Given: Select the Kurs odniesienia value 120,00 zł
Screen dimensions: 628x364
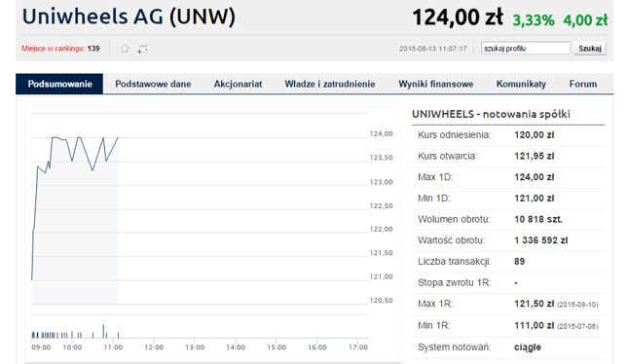Looking at the screenshot, I should (x=534, y=135).
